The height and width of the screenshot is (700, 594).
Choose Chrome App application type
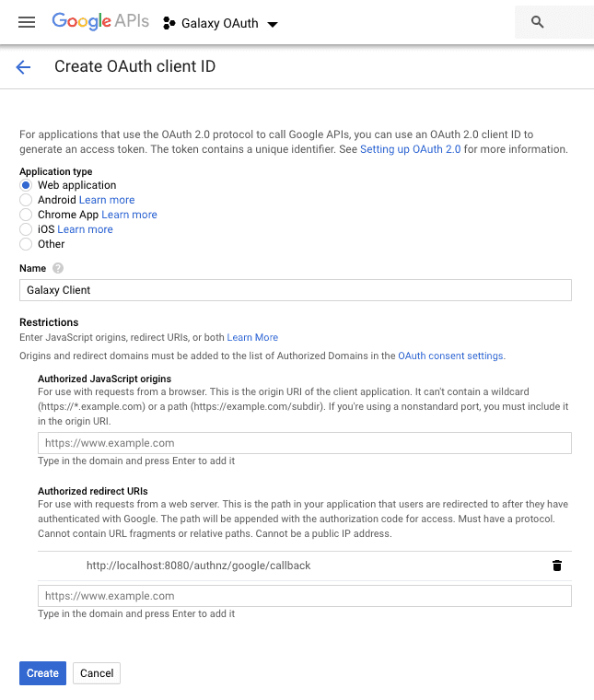pyautogui.click(x=26, y=215)
